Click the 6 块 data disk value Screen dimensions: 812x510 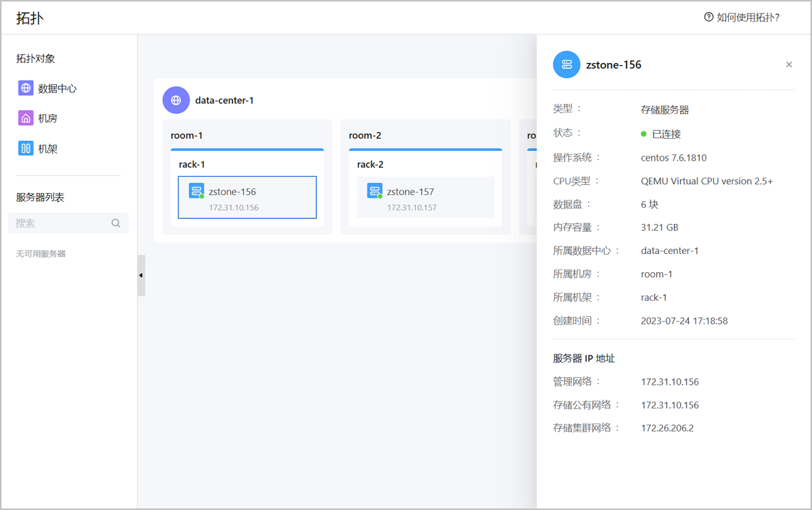click(650, 205)
